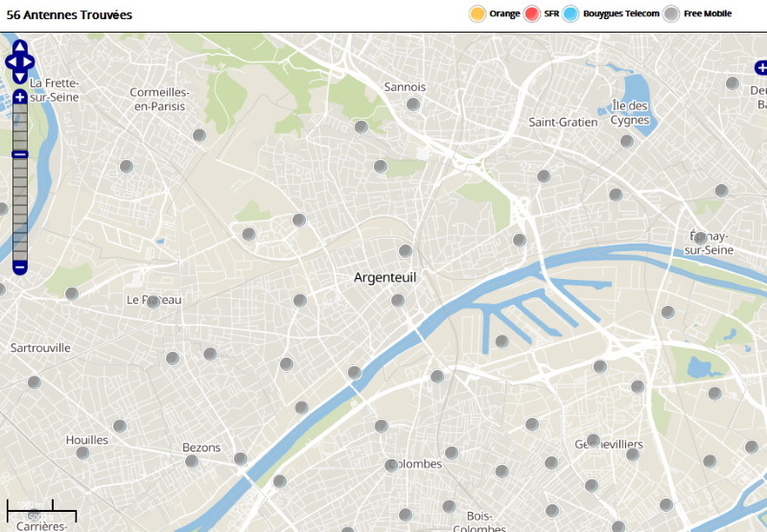Zoom in with the plus button
Viewport: 767px width, 532px height.
click(20, 97)
